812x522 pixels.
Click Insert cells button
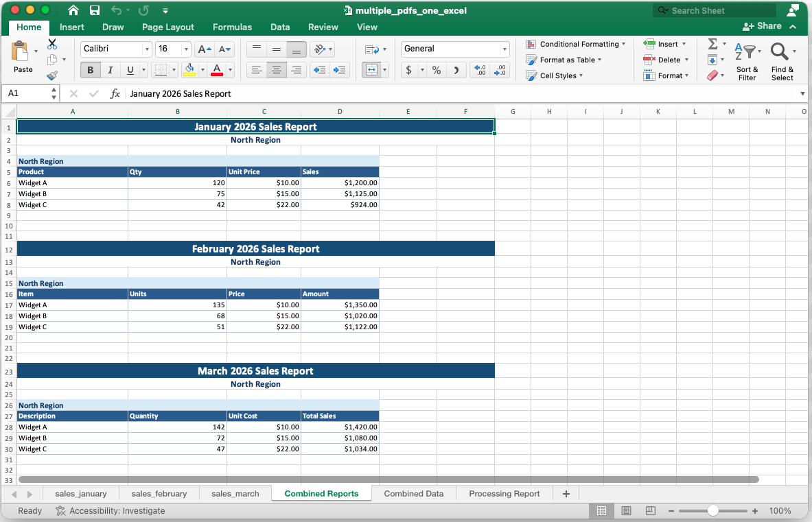click(x=665, y=44)
